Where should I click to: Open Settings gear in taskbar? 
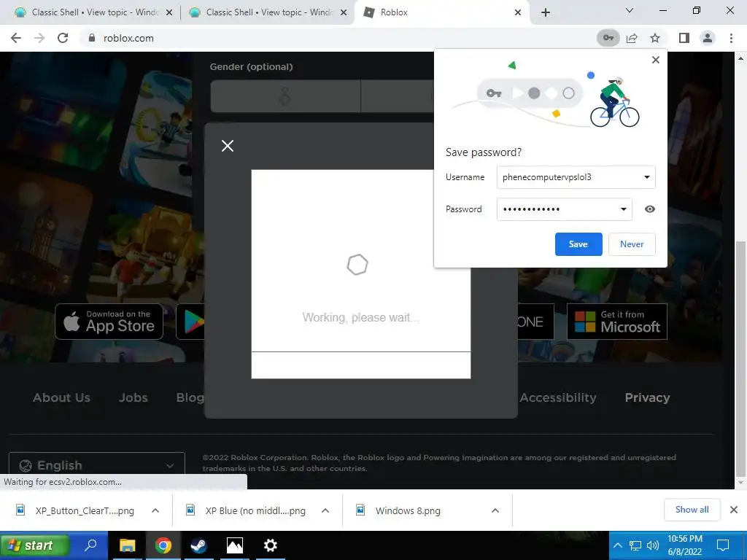pos(270,545)
